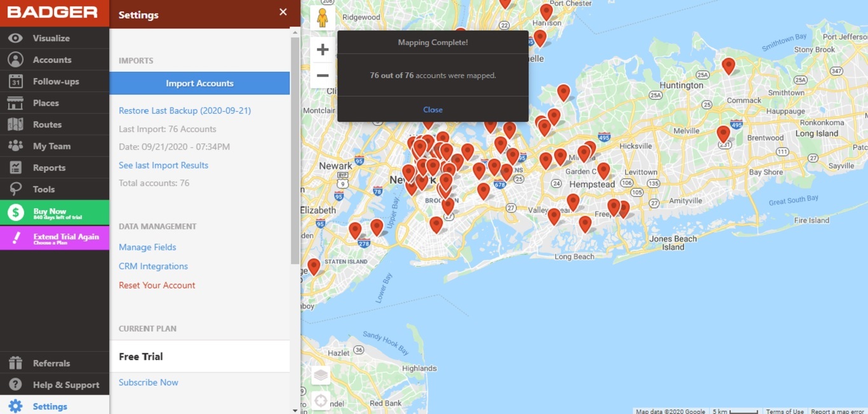Open See last Import Results link
Screen dimensions: 868x414
(163, 165)
